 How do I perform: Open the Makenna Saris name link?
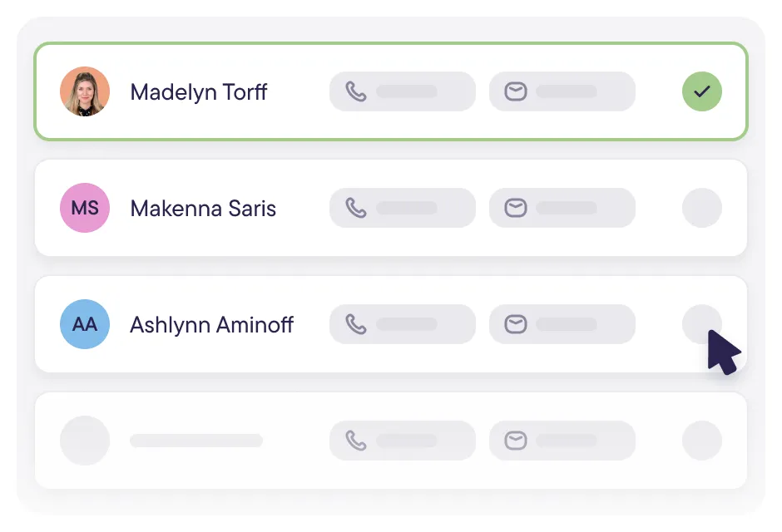[x=203, y=208]
